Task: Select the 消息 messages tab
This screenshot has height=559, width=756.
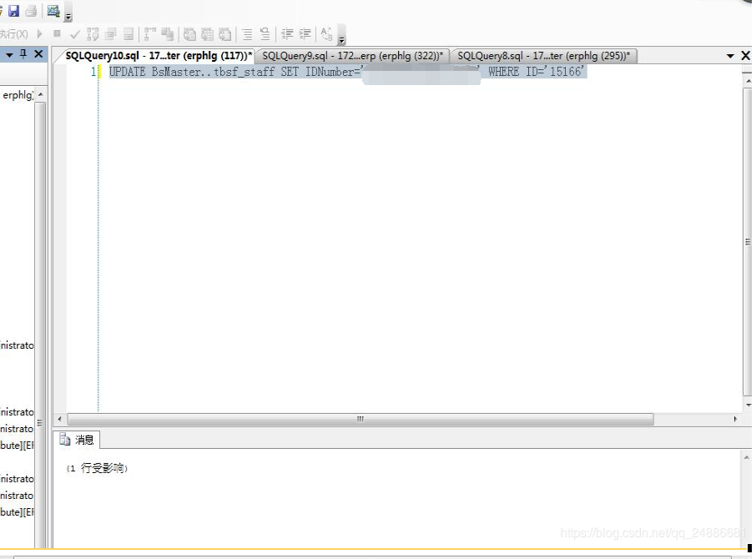Action: tap(78, 441)
